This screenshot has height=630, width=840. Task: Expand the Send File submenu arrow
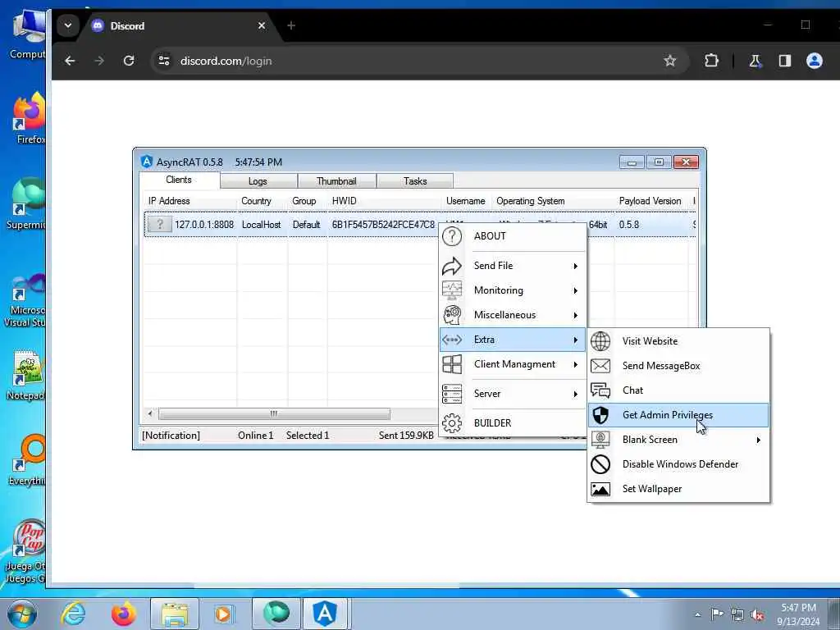(x=575, y=267)
